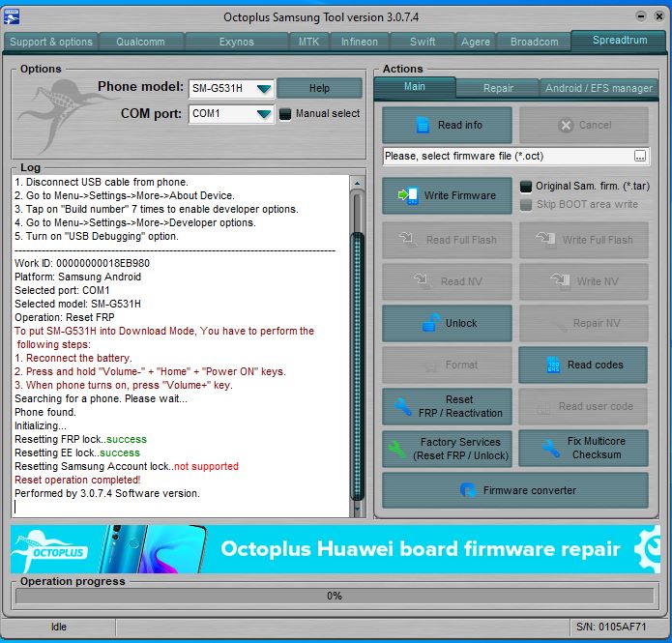Click the Write Full Flash icon
This screenshot has width=672, height=643.
[x=545, y=240]
